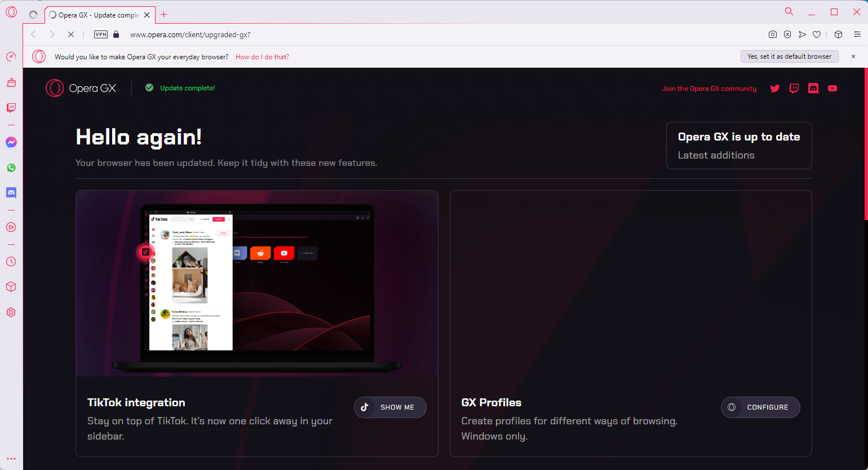This screenshot has height=470, width=868.
Task: Go forward to next page
Action: (x=52, y=34)
